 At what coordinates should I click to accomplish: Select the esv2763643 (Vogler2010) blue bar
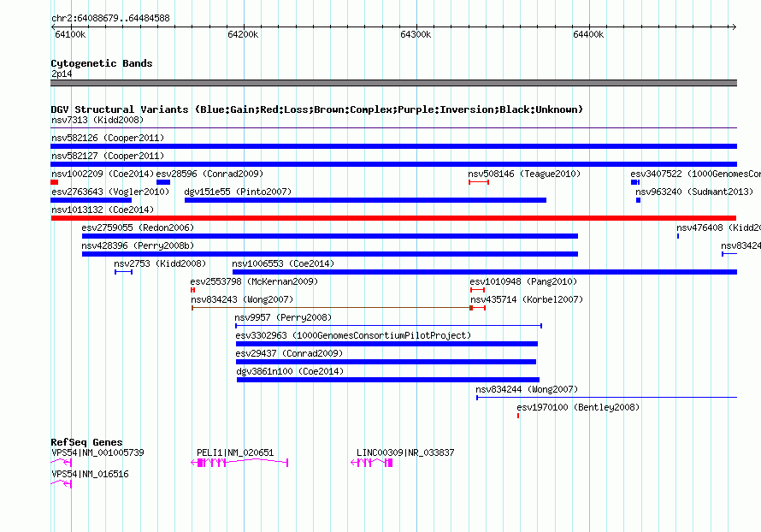91,200
